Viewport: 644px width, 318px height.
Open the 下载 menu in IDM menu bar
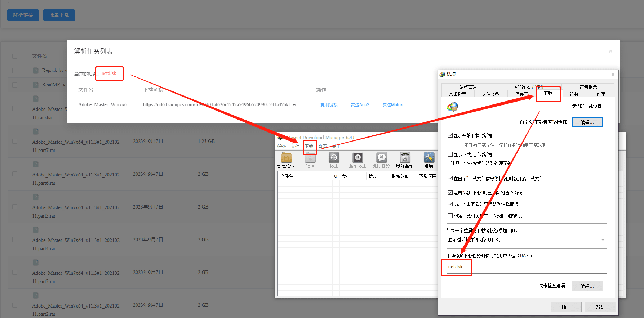click(x=309, y=147)
